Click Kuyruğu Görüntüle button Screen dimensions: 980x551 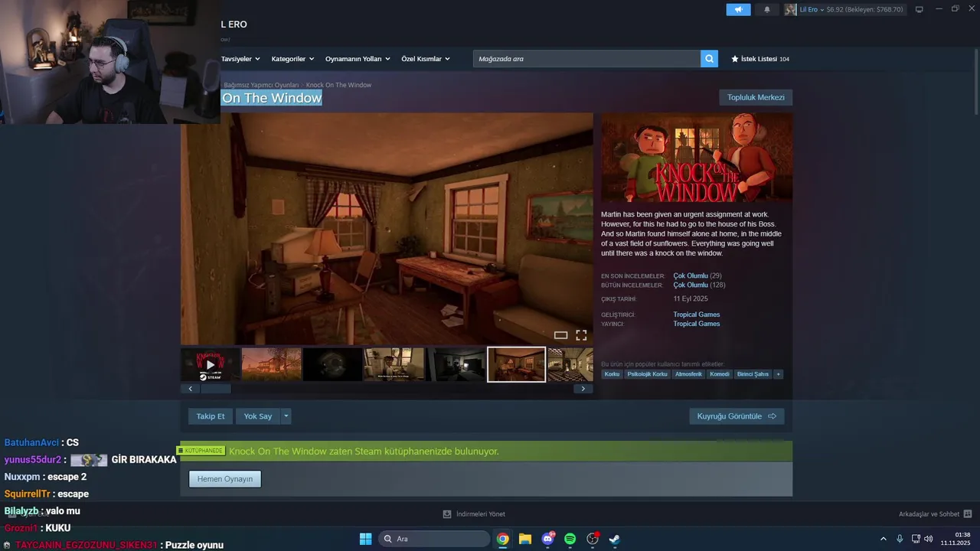tap(737, 416)
